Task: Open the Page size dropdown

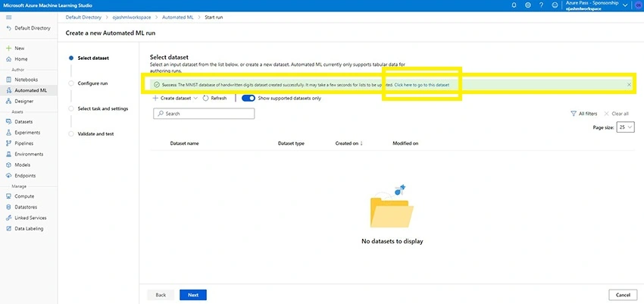Action: click(x=626, y=127)
